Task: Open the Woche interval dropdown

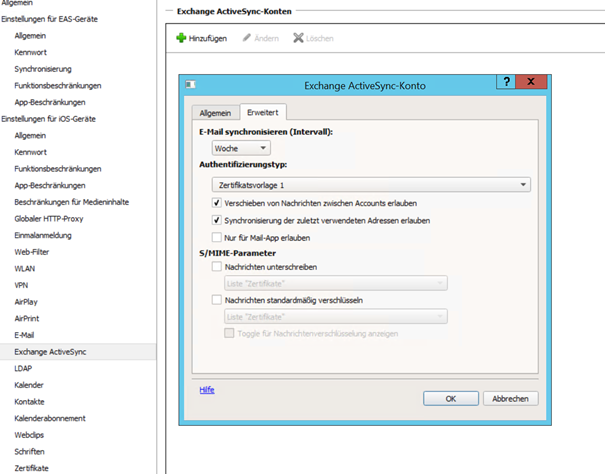Action: click(241, 148)
